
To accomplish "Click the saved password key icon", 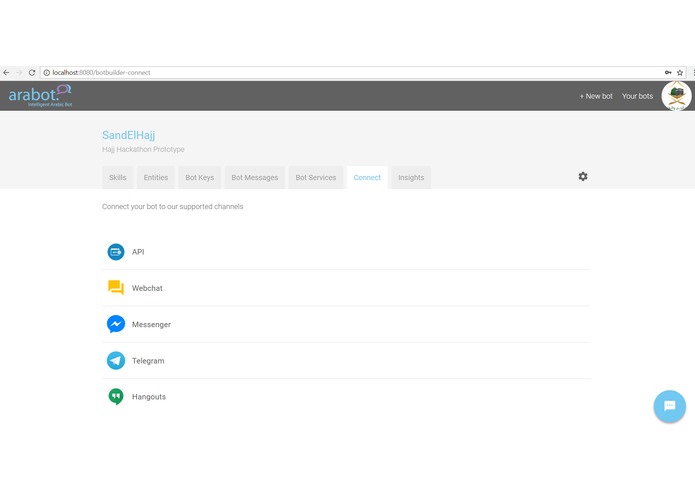I will coord(668,72).
